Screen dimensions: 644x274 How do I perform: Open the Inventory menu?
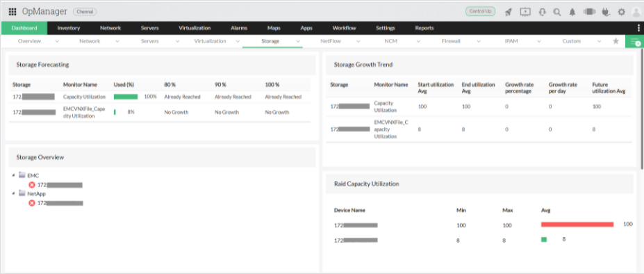point(69,28)
